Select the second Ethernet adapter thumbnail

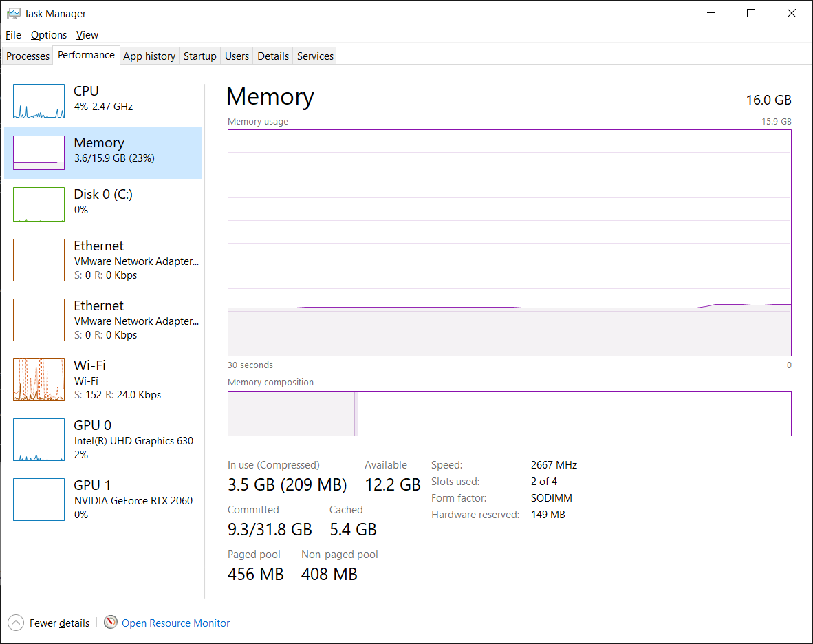tap(39, 319)
